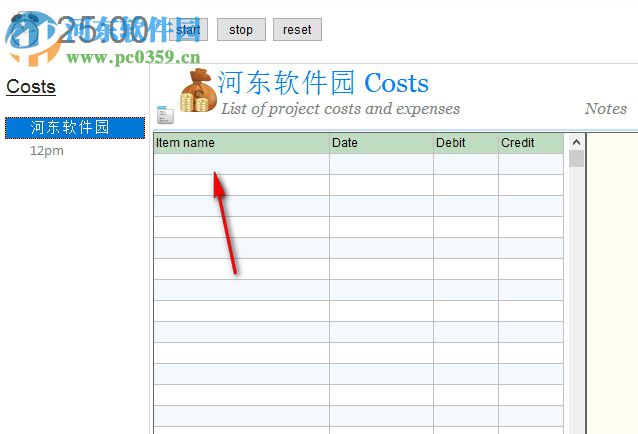
Task: Select the 12pm entry in sidebar
Action: pyautogui.click(x=47, y=151)
